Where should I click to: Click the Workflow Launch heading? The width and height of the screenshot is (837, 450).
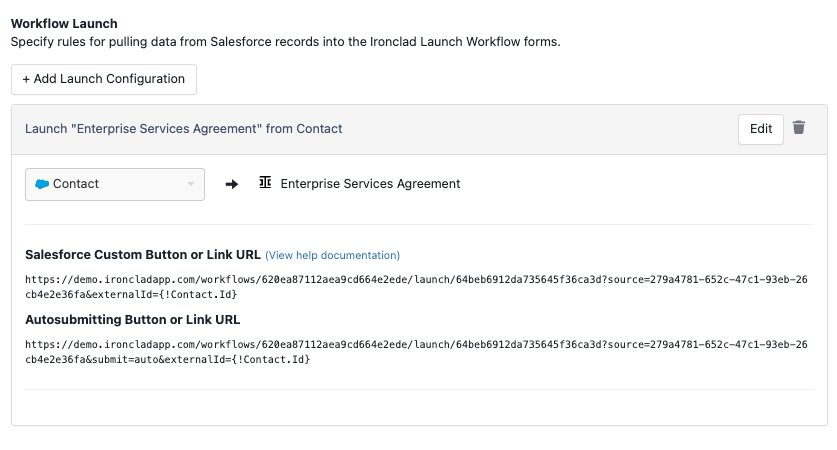click(64, 23)
